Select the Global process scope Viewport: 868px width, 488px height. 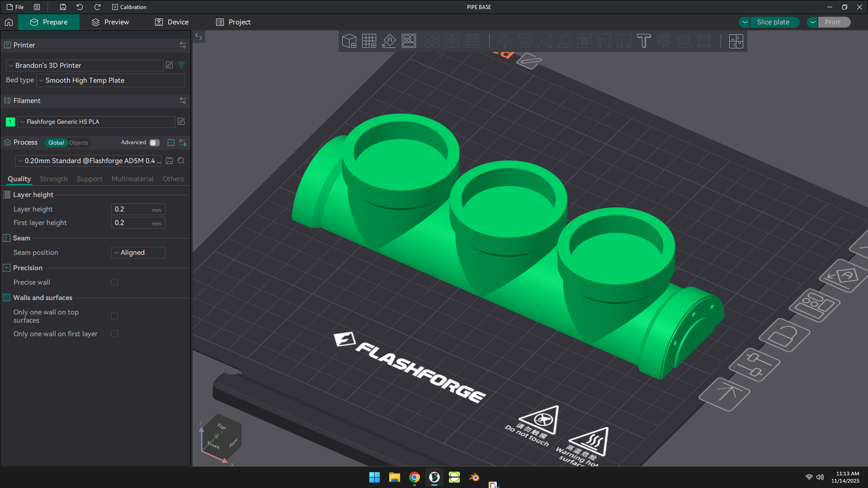click(x=56, y=143)
